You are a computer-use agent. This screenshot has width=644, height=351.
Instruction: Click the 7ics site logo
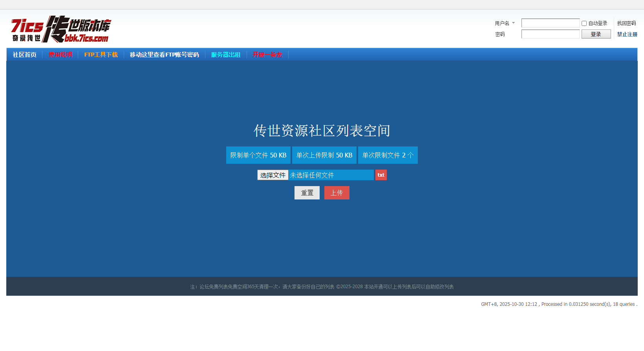click(61, 29)
